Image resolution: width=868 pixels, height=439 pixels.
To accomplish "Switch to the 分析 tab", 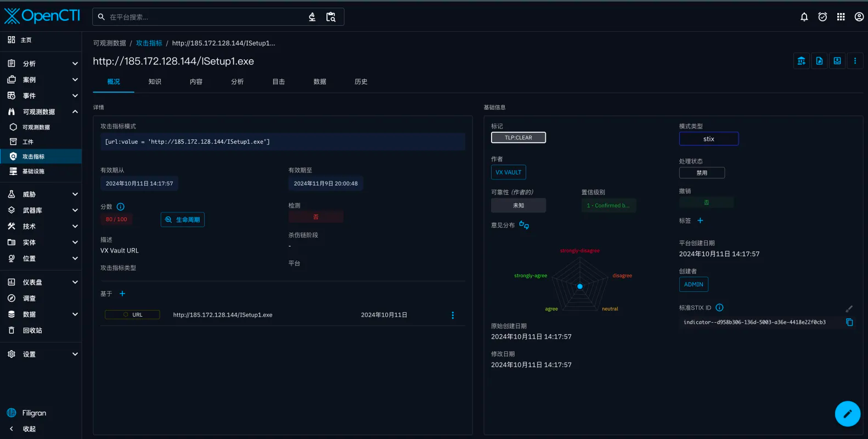I will point(238,82).
